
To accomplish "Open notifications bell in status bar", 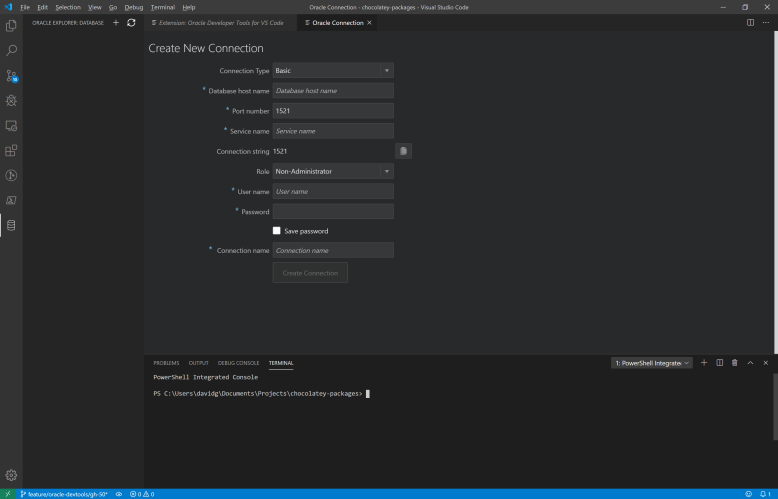I will coord(765,494).
